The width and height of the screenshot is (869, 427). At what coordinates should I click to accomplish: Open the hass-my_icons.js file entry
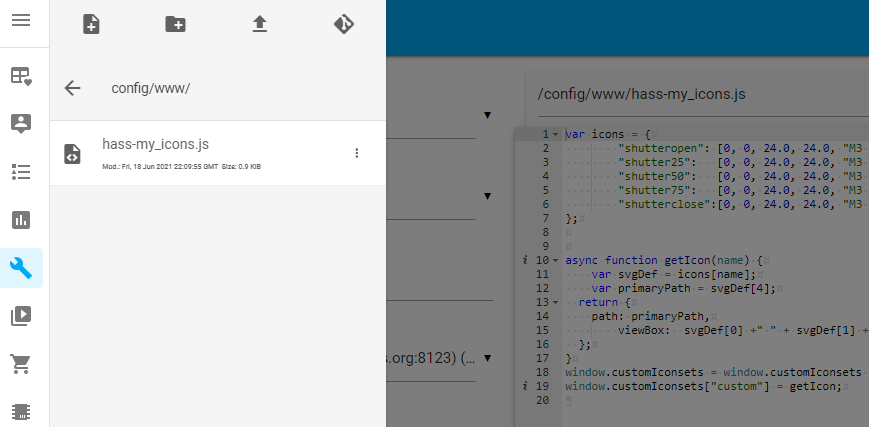pos(155,145)
